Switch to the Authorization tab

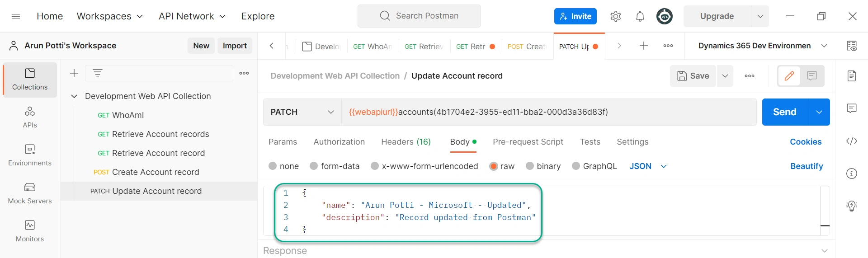point(339,142)
